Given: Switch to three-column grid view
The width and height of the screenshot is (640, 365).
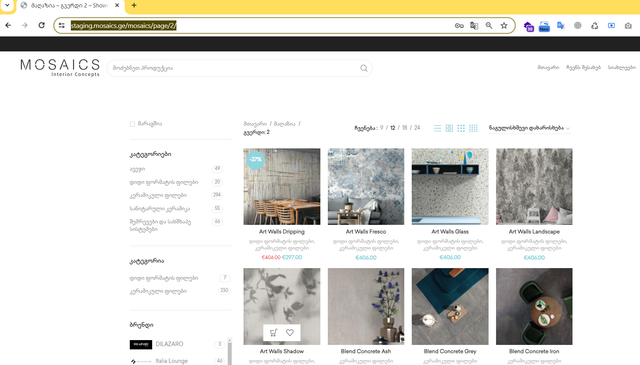Looking at the screenshot, I should tap(461, 128).
